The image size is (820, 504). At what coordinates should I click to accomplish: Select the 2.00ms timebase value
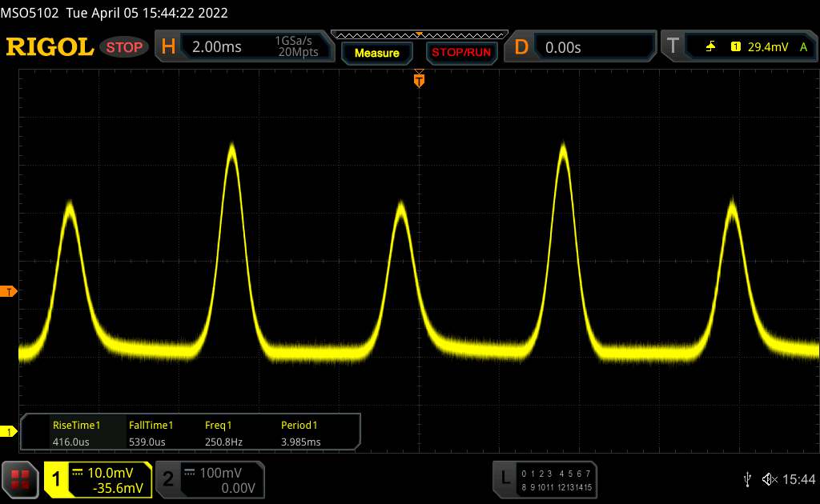click(x=216, y=47)
